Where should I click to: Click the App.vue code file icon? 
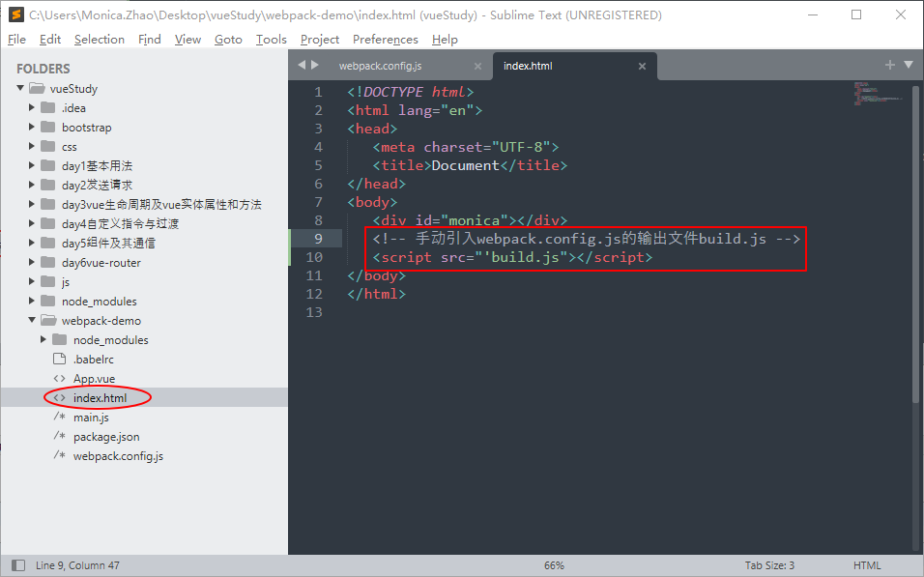(x=59, y=378)
